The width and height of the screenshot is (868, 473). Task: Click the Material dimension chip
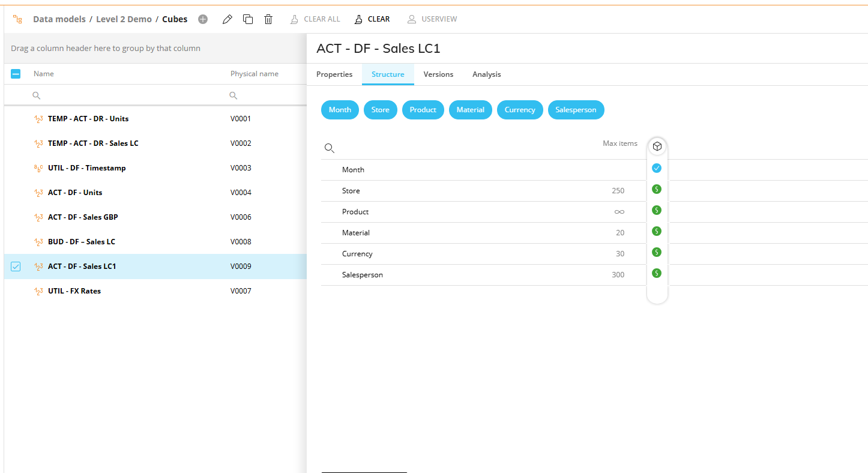point(471,110)
